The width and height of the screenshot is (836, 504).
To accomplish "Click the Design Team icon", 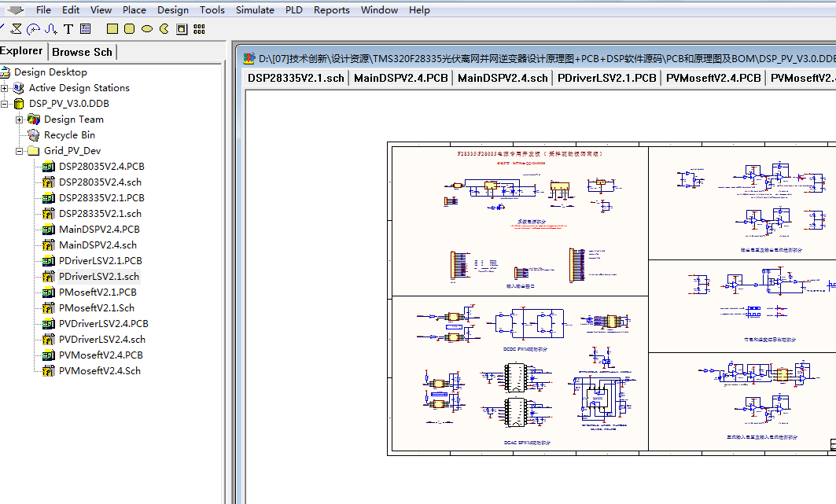I will [x=34, y=120].
